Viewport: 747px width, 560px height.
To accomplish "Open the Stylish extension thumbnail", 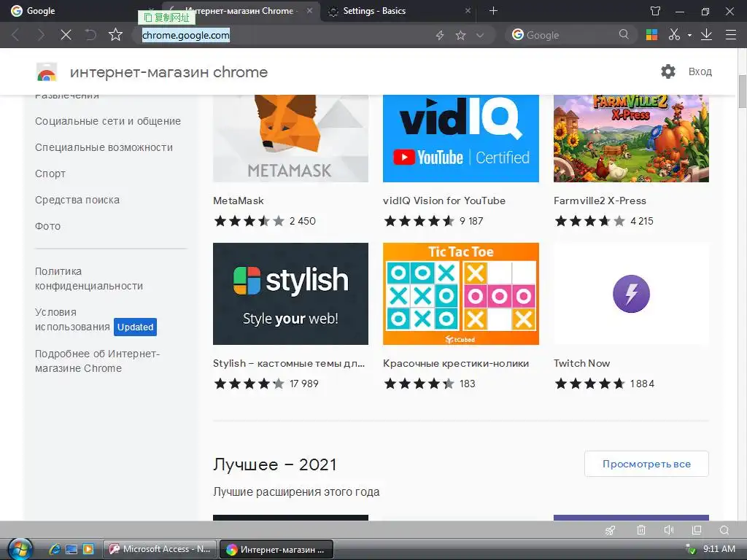I will pos(290,294).
